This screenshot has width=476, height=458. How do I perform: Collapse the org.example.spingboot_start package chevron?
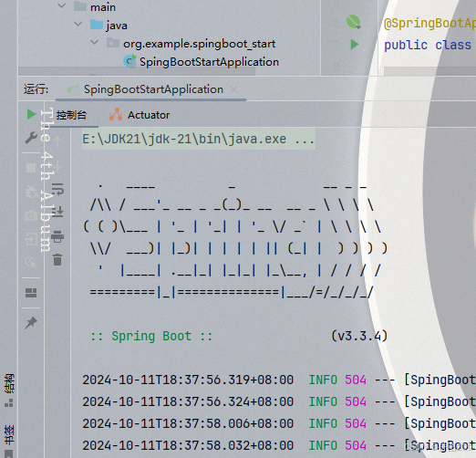95,42
